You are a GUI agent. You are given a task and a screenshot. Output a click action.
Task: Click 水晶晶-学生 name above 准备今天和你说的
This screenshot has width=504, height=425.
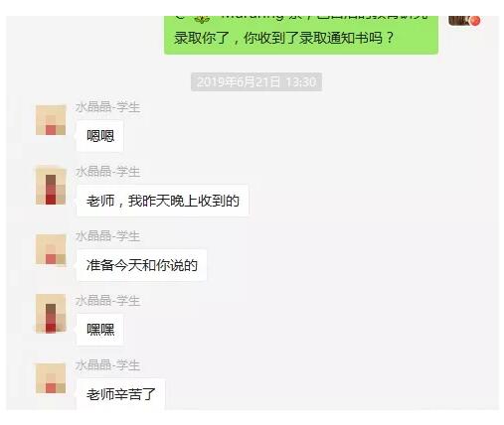(107, 236)
